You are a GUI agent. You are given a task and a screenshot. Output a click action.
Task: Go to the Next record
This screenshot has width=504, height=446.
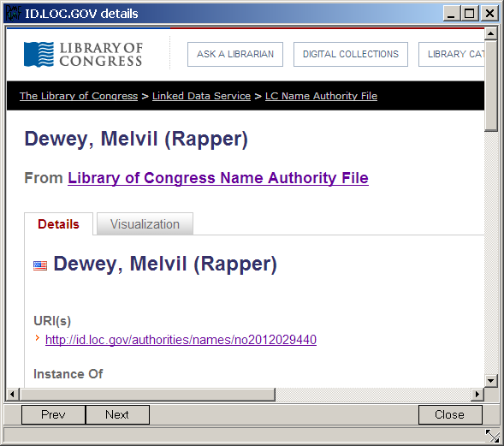point(117,414)
